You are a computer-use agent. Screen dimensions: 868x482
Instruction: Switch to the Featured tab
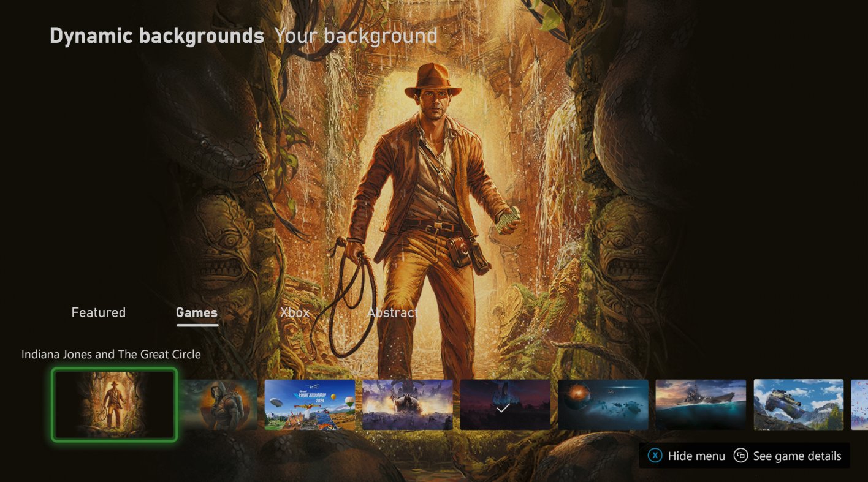(99, 312)
